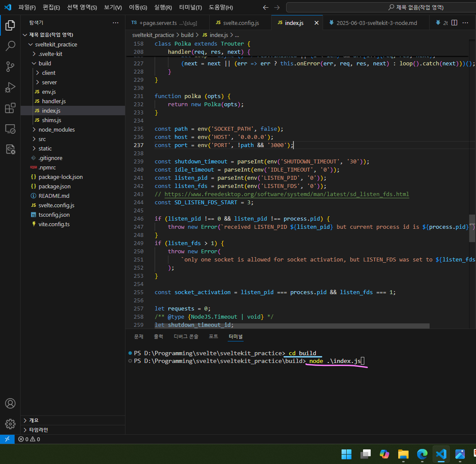The width and height of the screenshot is (476, 464).
Task: Click the errors and warnings status indicator
Action: click(29, 439)
